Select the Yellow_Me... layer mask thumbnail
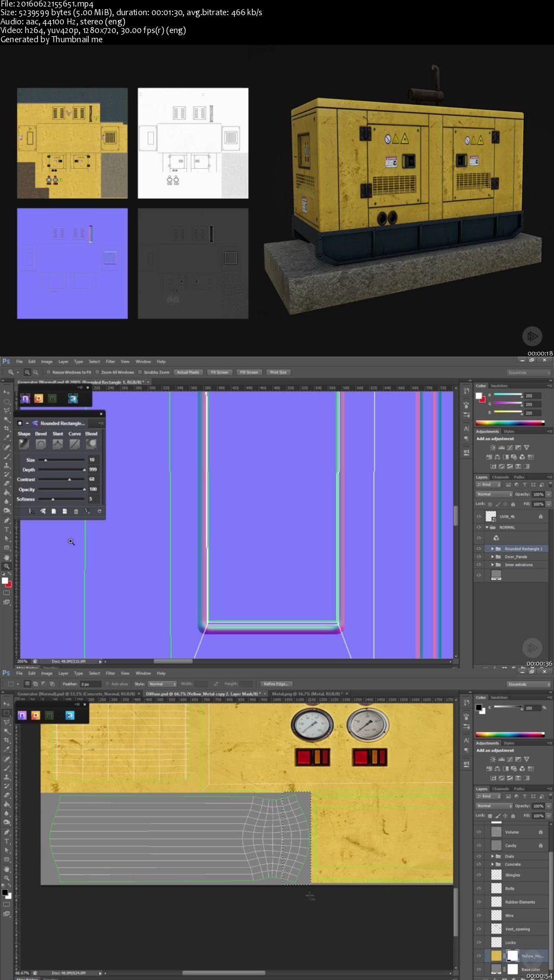The image size is (554, 980). 512,956
